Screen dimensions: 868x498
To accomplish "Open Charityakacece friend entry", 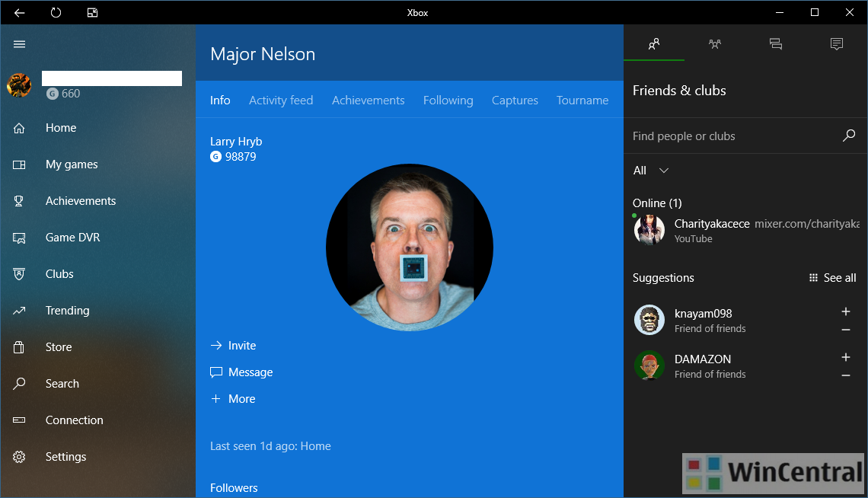I will pyautogui.click(x=745, y=230).
